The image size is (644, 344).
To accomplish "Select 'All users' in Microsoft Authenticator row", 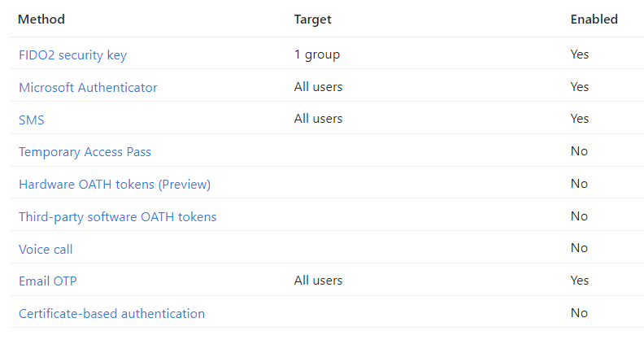I will (318, 87).
